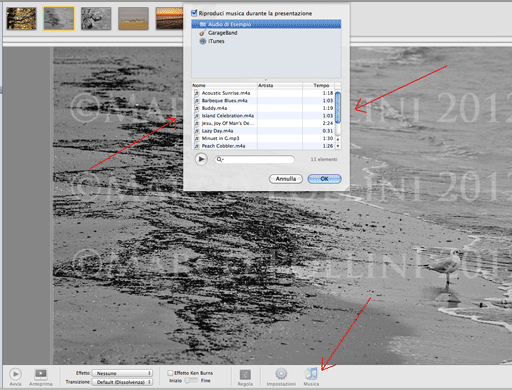
Task: Click the music note icon beside Minuet in G.mp3
Action: click(197, 139)
